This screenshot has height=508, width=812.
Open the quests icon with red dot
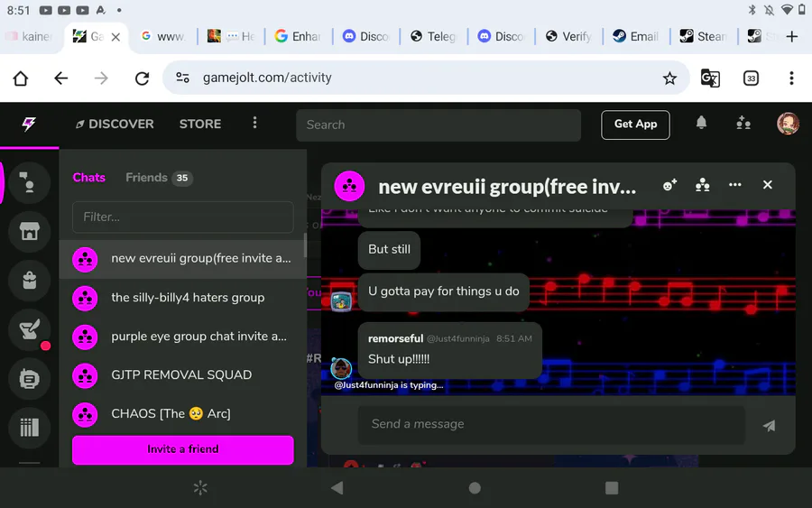(29, 329)
